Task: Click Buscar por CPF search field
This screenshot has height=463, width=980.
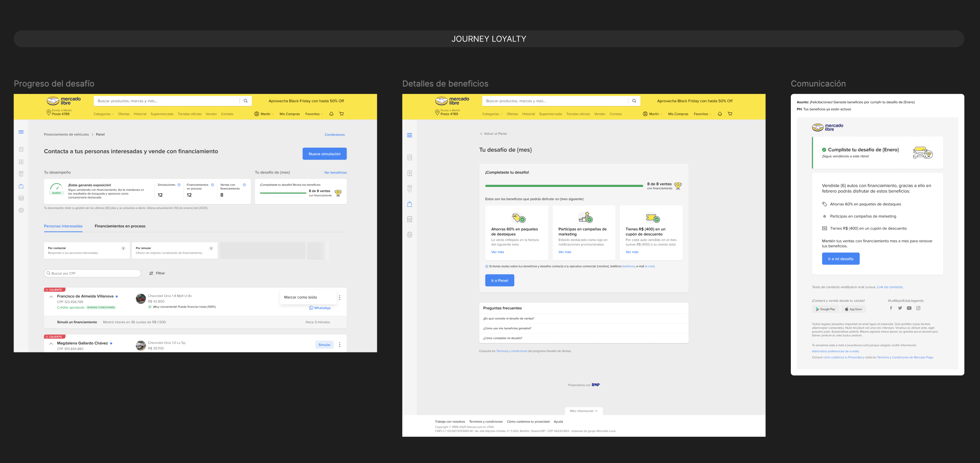Action: tap(93, 273)
